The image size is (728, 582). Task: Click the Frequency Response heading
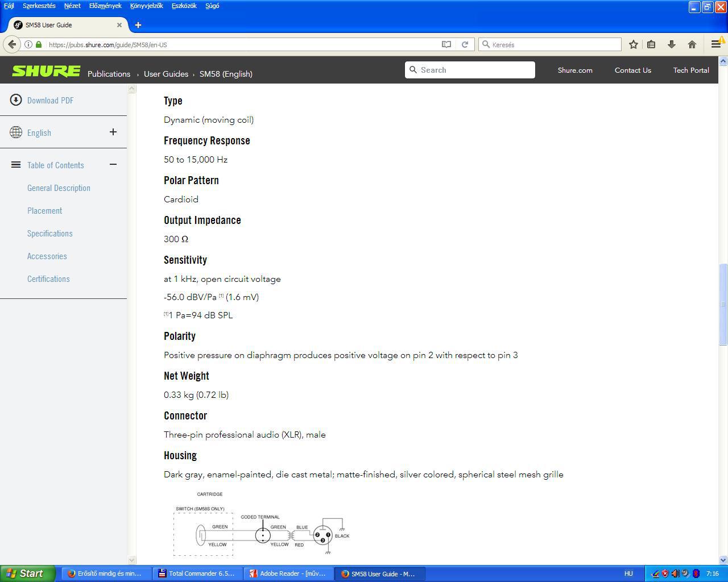coord(207,140)
